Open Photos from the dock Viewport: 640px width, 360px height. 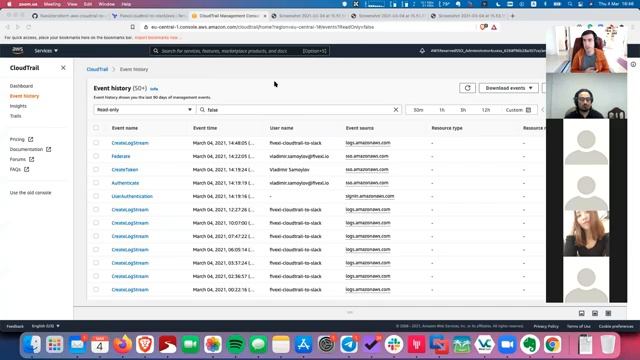point(213,345)
